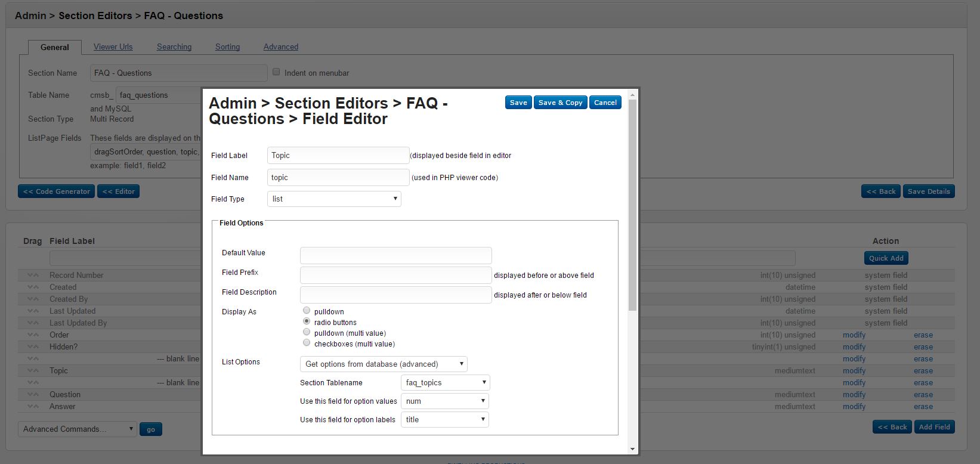
Task: Switch to the Viewer Urls tab
Action: coord(113,47)
